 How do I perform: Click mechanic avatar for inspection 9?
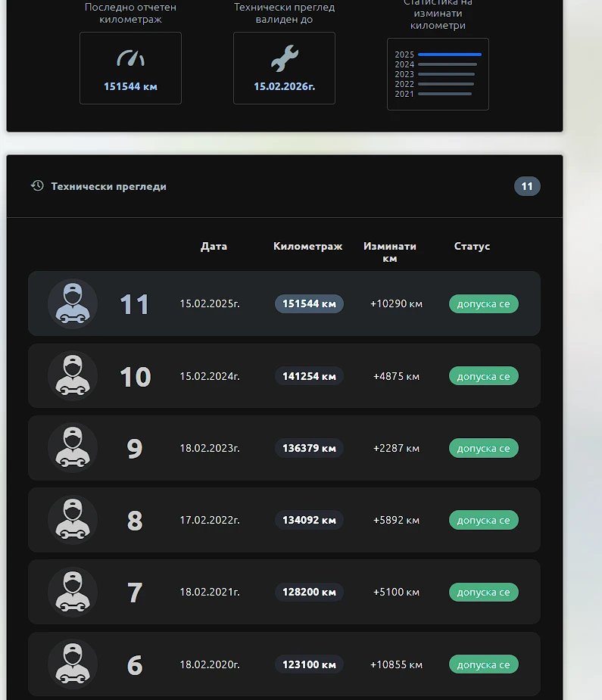tap(73, 448)
